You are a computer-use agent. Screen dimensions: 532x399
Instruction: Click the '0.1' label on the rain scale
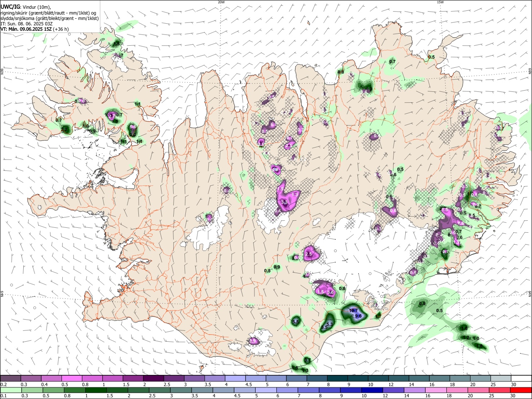3,396
